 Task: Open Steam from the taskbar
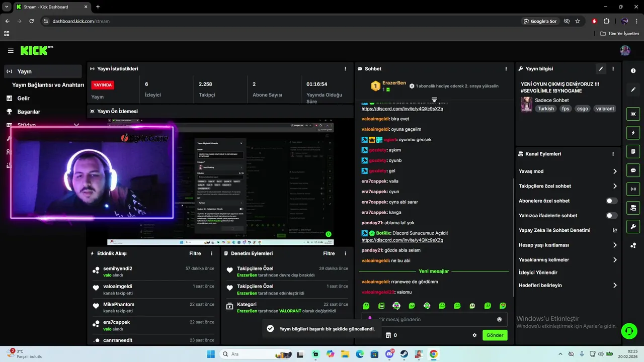(x=404, y=354)
